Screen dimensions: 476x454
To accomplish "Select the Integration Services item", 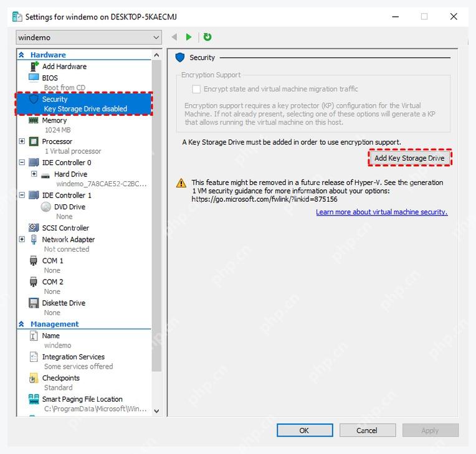I will pyautogui.click(x=84, y=361).
